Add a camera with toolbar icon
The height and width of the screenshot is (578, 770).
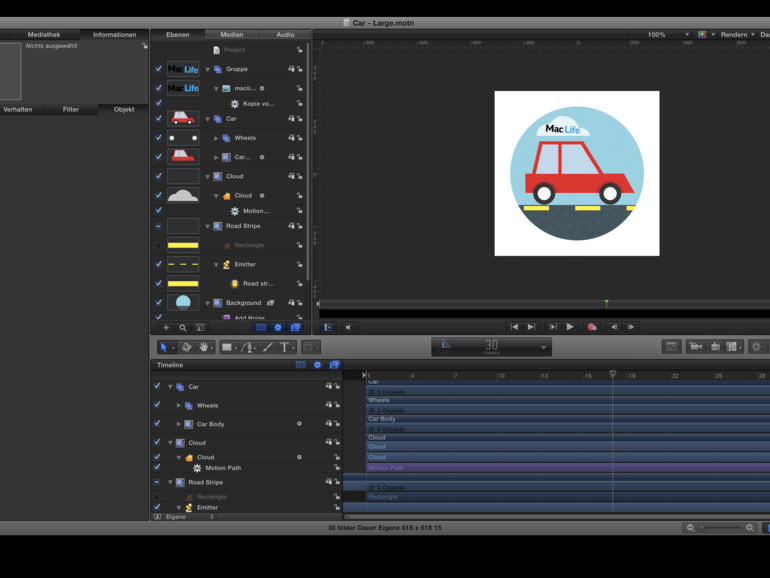click(x=695, y=347)
